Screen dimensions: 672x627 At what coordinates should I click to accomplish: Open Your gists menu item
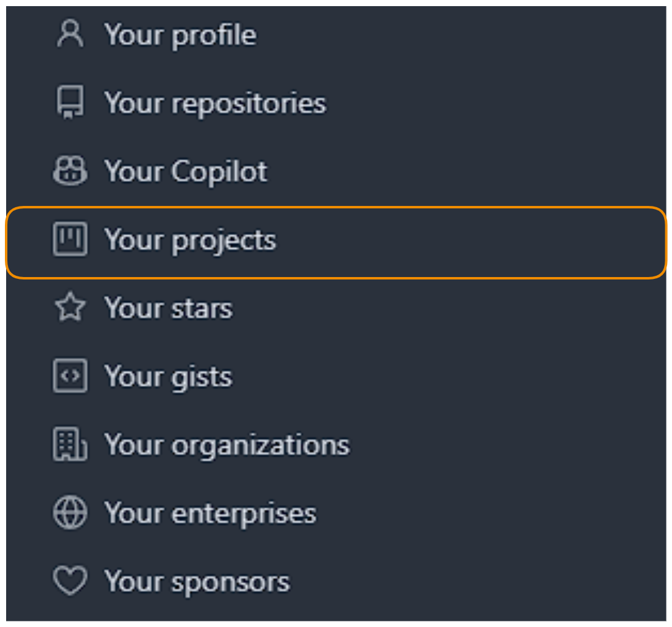click(169, 378)
